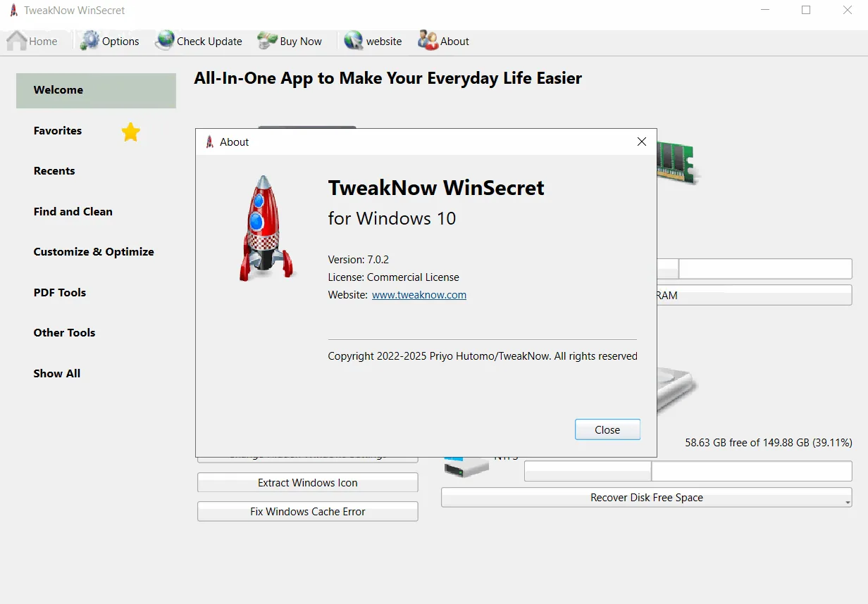Click the RAM memory module image
Screen dimensions: 868x604
676,163
